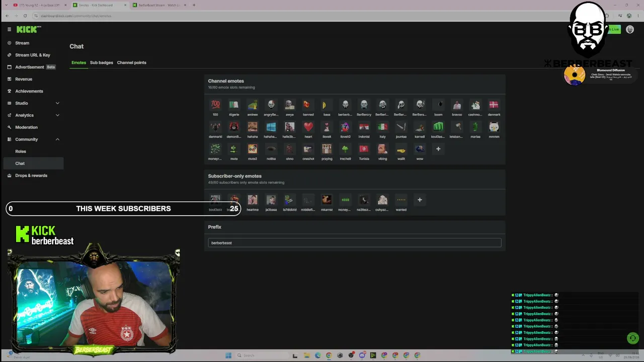The height and width of the screenshot is (362, 644).
Task: Add a new channel emote
Action: pyautogui.click(x=438, y=149)
